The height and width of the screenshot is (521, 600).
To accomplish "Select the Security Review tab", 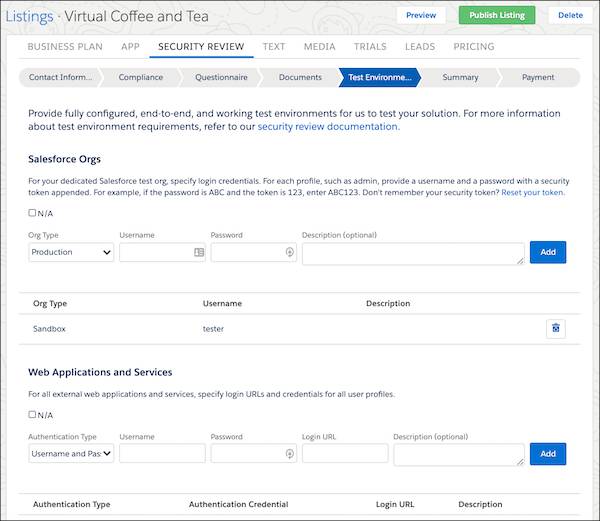I will (201, 47).
